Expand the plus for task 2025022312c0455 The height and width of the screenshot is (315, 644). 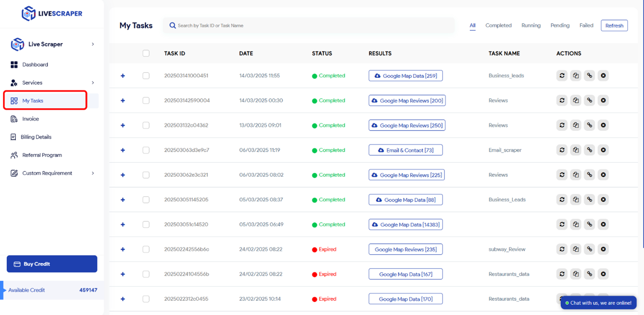tap(122, 298)
